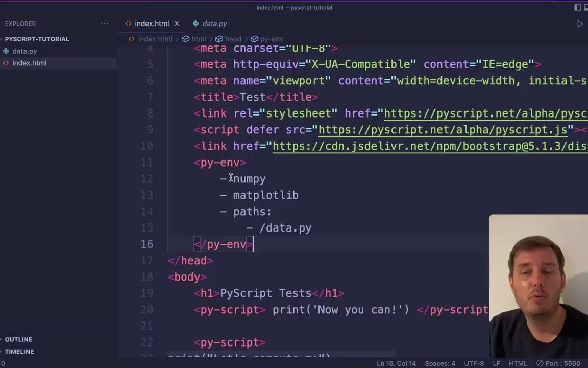Expand the OUTLINE section
The width and height of the screenshot is (588, 368).
(18, 339)
